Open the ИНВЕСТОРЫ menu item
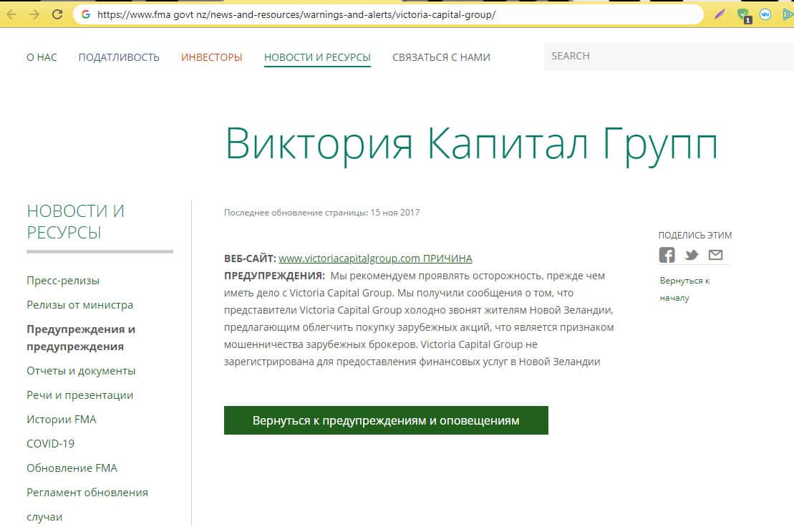 coord(212,57)
